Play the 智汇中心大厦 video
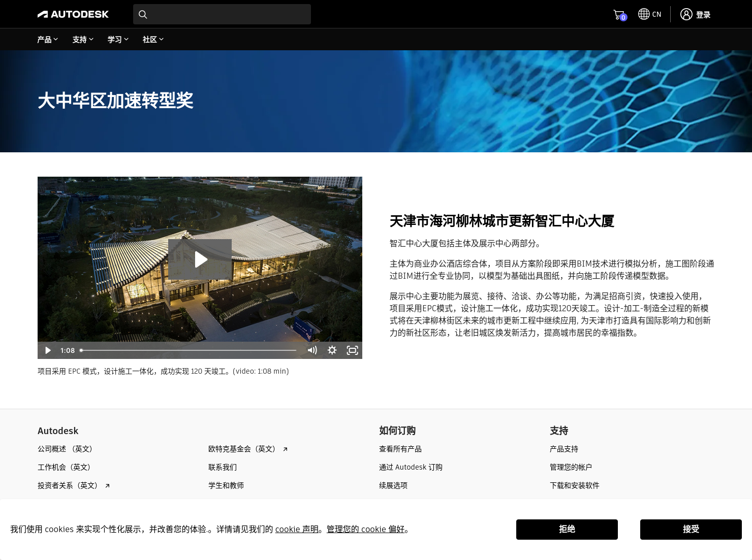Screen dimensions: 752x560 point(200,258)
